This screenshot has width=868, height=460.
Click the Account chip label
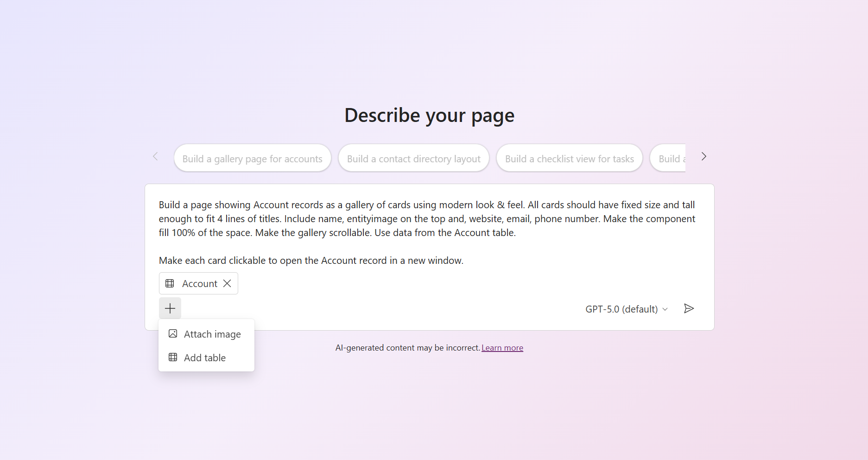point(200,284)
